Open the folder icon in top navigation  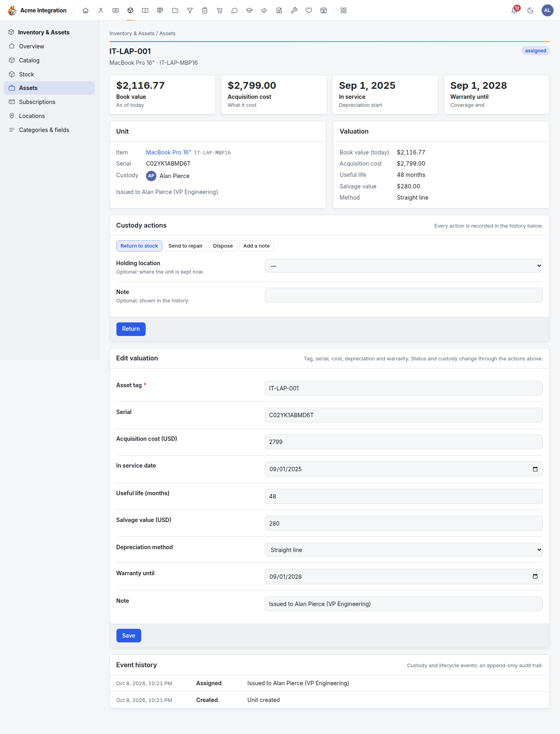175,10
